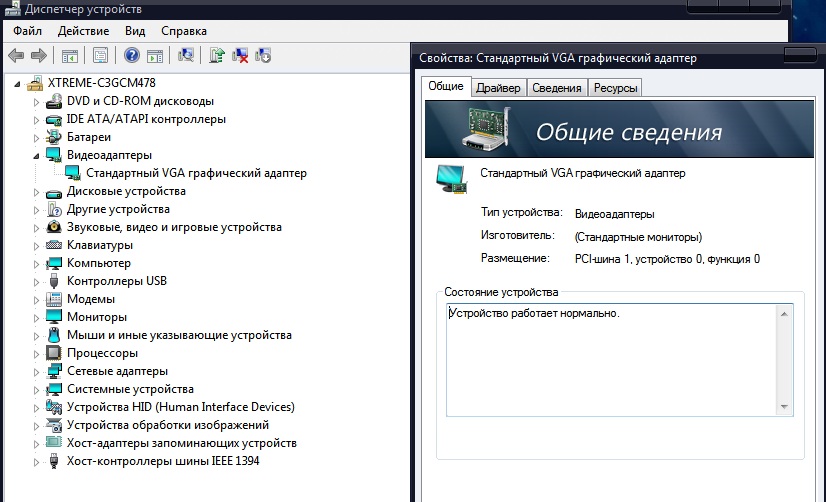
Task: Expand the Дисковые устройства node arrow
Action: [36, 192]
